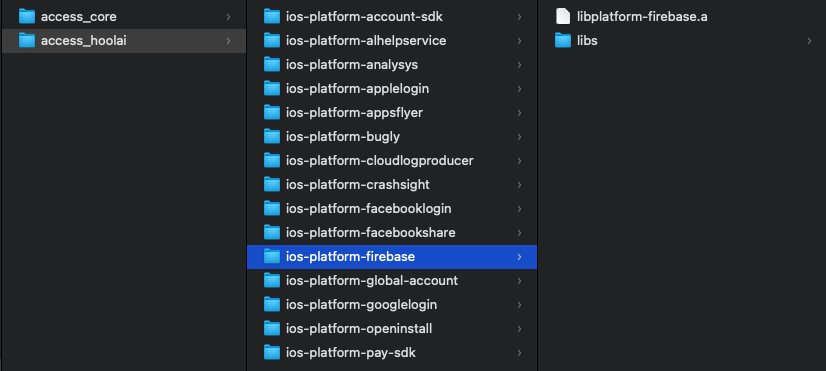The image size is (826, 371).
Task: Open ios-platform-facebooklogin folder name
Action: 369,208
